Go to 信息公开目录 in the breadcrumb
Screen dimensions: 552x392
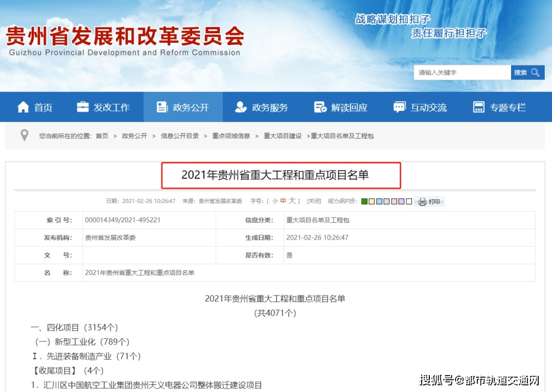click(179, 136)
